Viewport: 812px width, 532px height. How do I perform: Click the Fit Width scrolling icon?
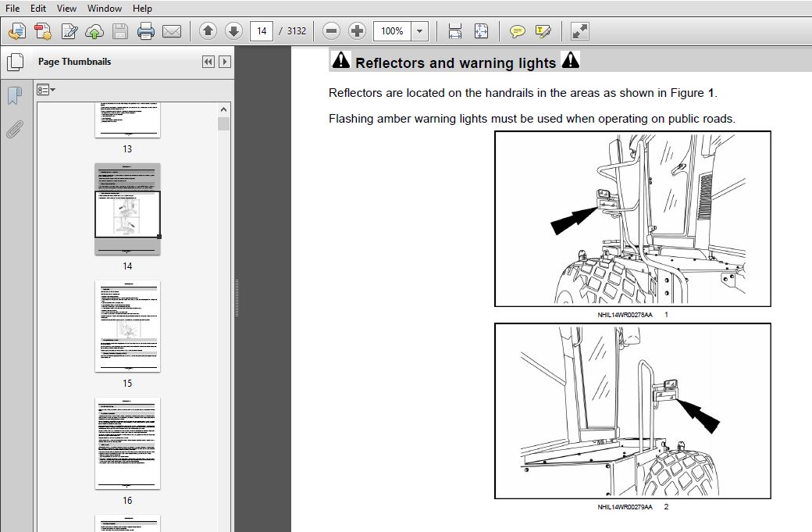click(x=454, y=31)
